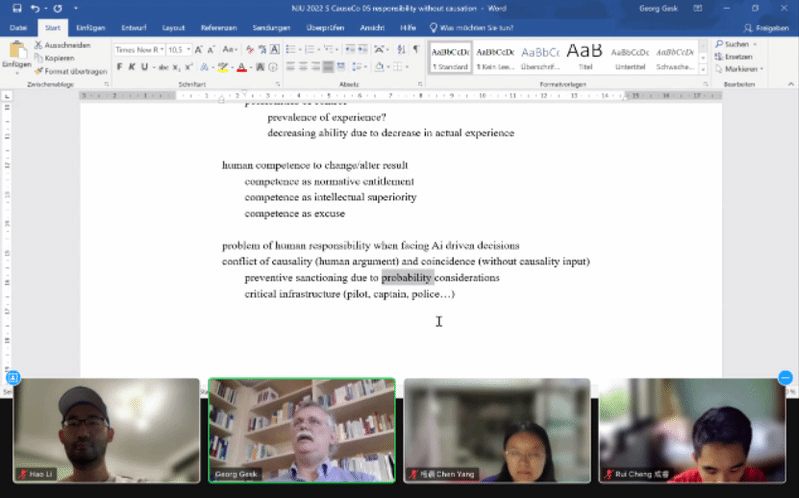The image size is (799, 498).
Task: Click Ausschneiden to cut the selection
Action: click(x=62, y=45)
